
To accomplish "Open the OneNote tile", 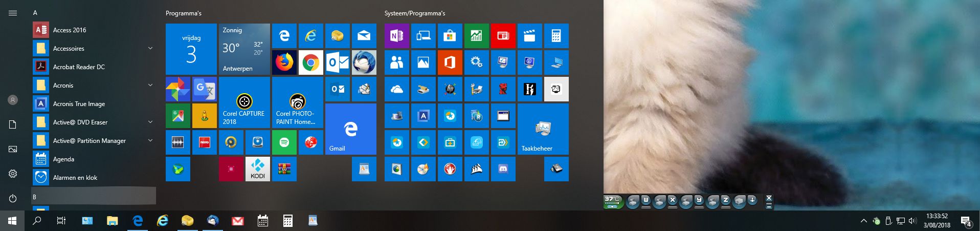I will (x=397, y=36).
